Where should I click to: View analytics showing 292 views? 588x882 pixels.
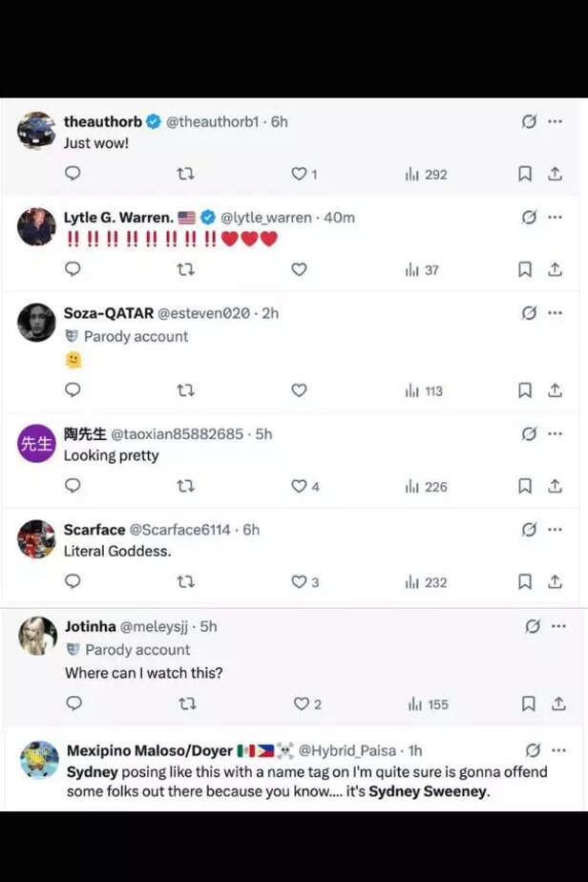[x=426, y=175]
